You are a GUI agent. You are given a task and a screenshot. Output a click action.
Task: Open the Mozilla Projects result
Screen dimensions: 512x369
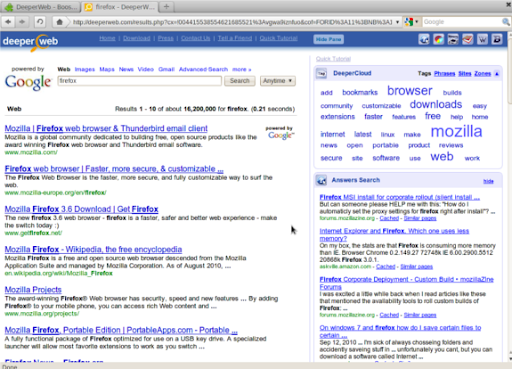(x=33, y=290)
